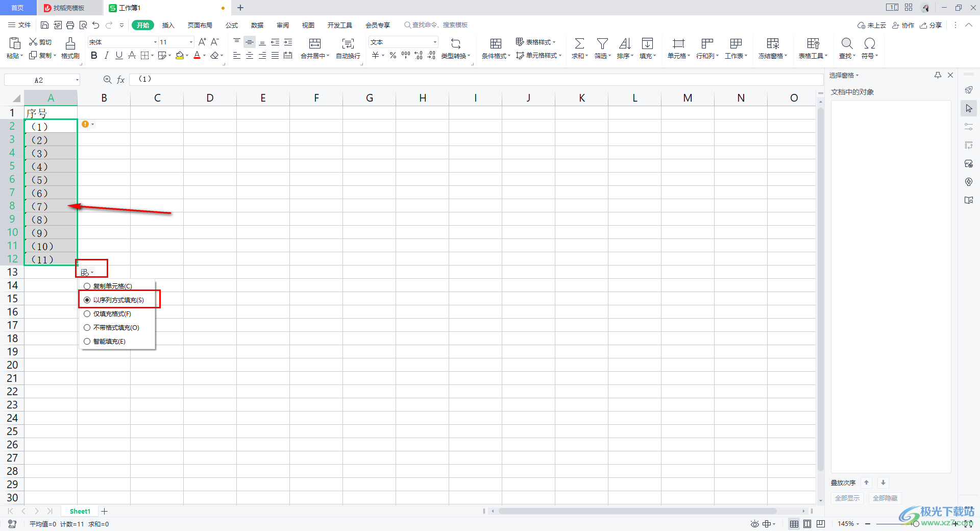Click the Collaborate (协作) button
This screenshot has height=531, width=980.
(903, 25)
